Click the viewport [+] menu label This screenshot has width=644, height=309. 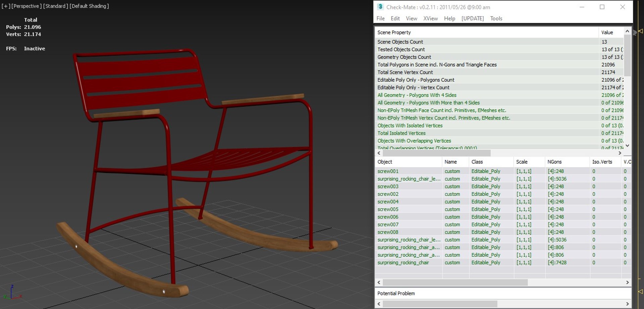coord(5,6)
